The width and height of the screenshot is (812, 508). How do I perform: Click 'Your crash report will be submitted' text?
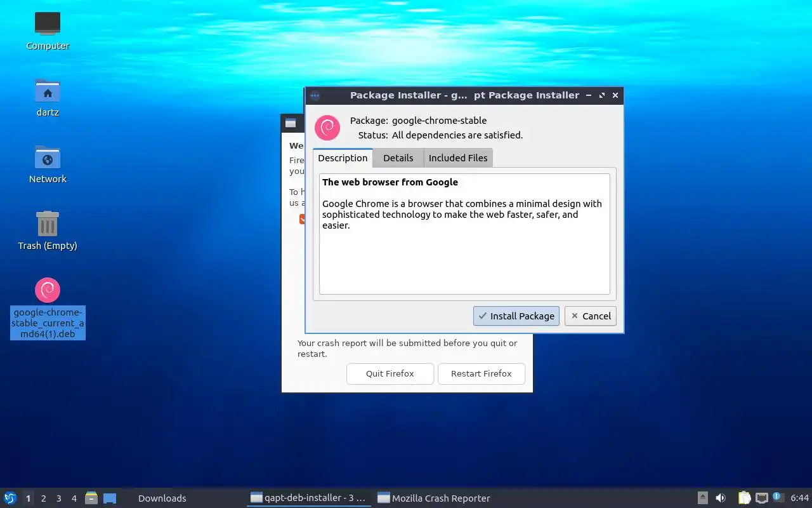click(407, 349)
